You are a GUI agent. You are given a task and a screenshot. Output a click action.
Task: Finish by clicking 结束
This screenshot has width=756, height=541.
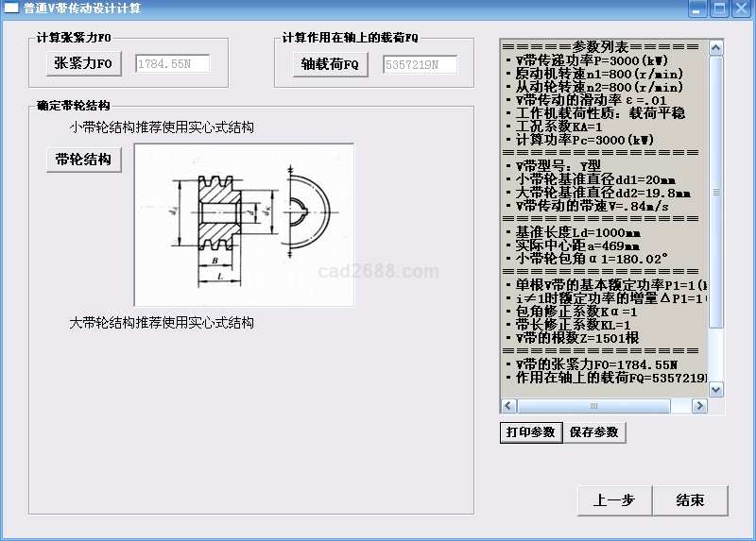click(x=690, y=500)
